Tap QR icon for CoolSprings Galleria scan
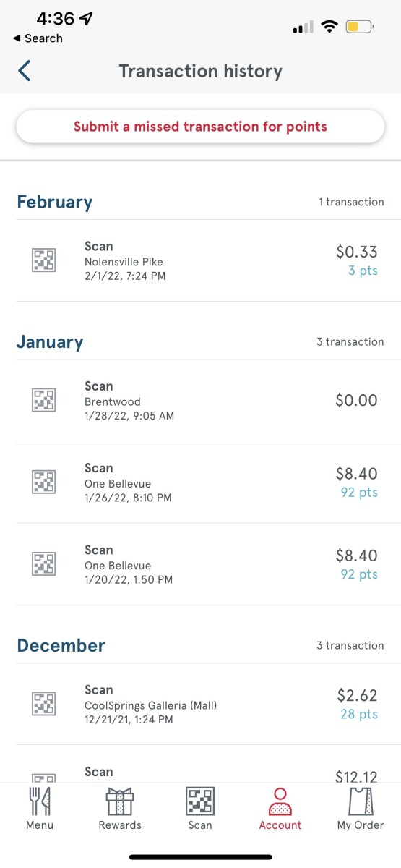Viewport: 401px width, 868px height. coord(44,704)
